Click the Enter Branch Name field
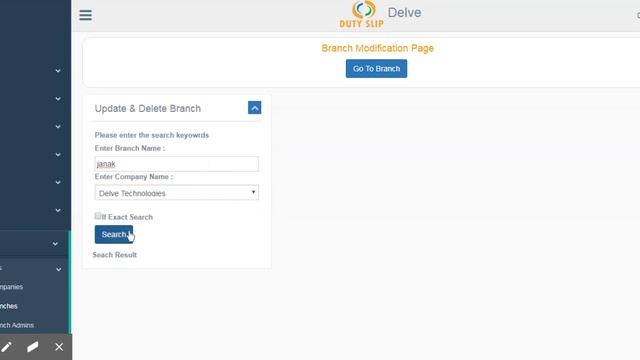 click(176, 164)
